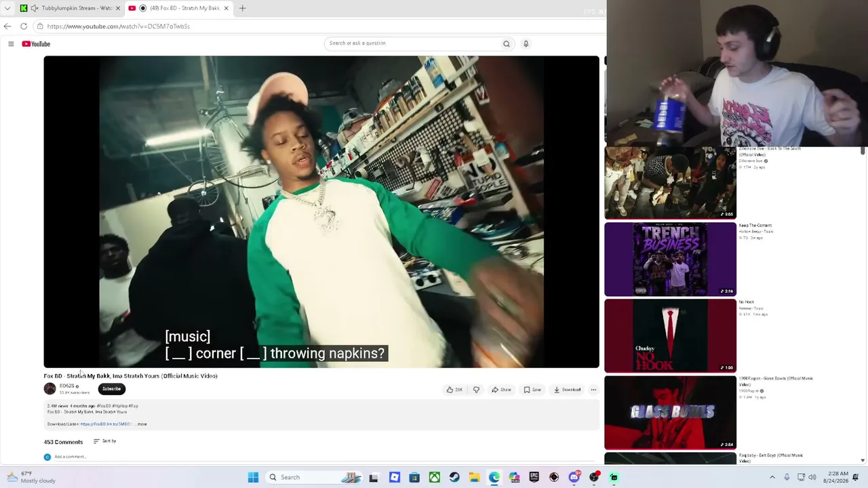Open the download link in the description
This screenshot has height=488, width=868.
105,424
